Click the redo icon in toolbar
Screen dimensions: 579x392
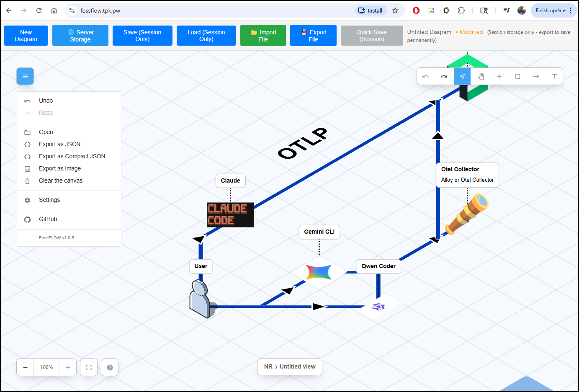[444, 77]
